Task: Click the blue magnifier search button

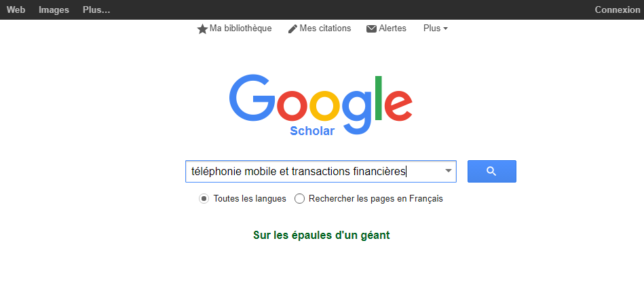Action: point(491,172)
